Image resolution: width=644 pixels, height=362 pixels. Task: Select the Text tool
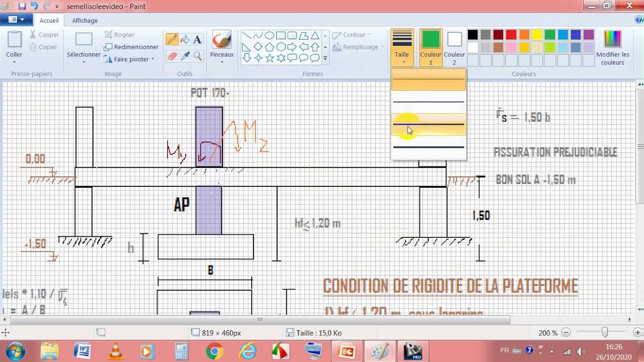197,40
